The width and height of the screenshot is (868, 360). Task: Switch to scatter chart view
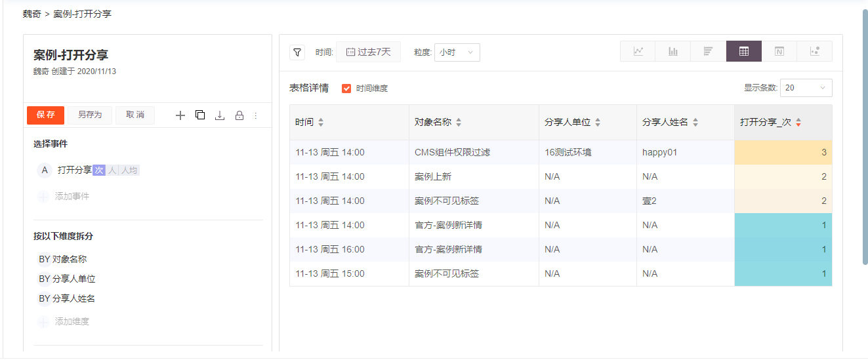point(815,51)
